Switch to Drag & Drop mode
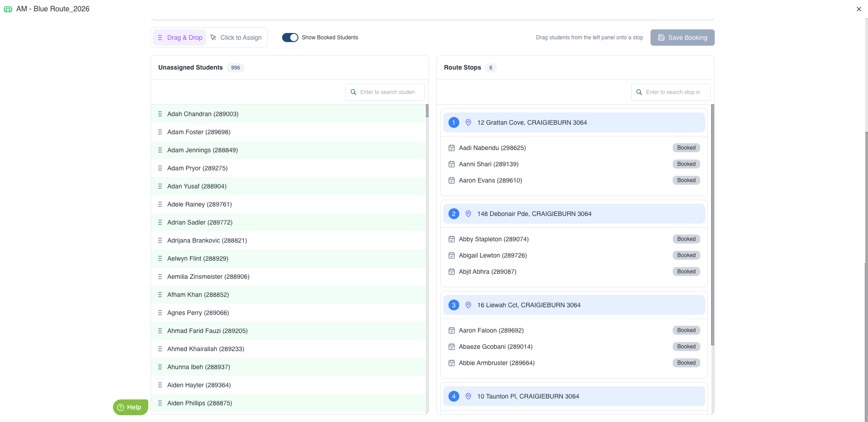 tap(179, 38)
